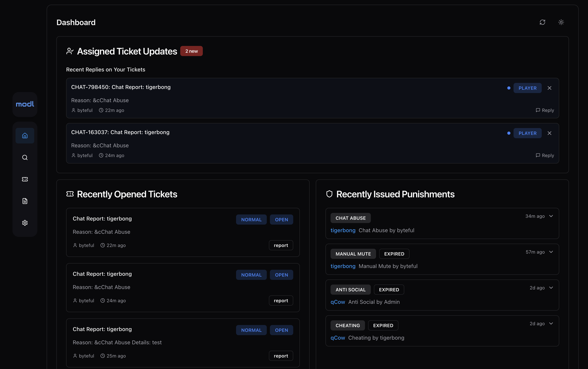Open Settings gear in sidebar

click(x=25, y=223)
